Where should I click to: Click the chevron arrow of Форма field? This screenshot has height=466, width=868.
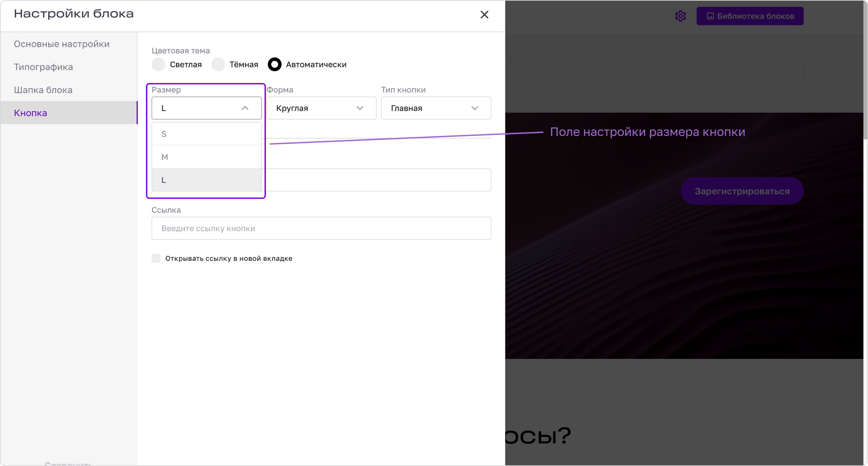(x=360, y=108)
